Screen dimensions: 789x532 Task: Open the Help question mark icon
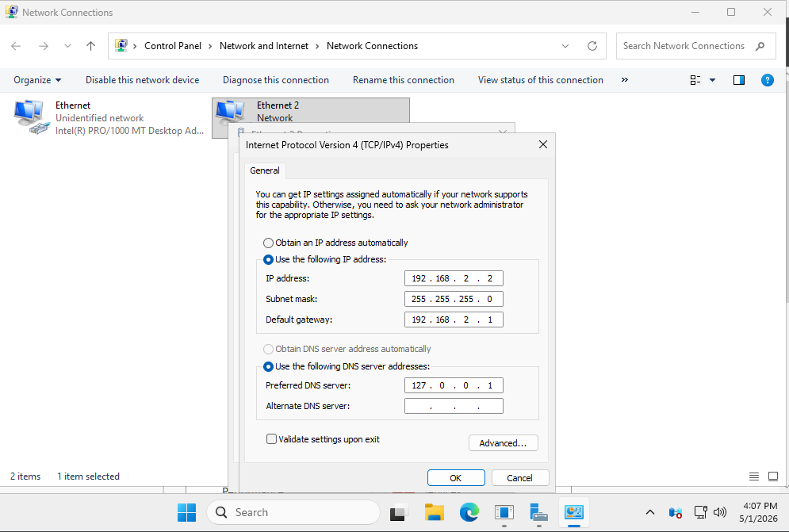(767, 80)
